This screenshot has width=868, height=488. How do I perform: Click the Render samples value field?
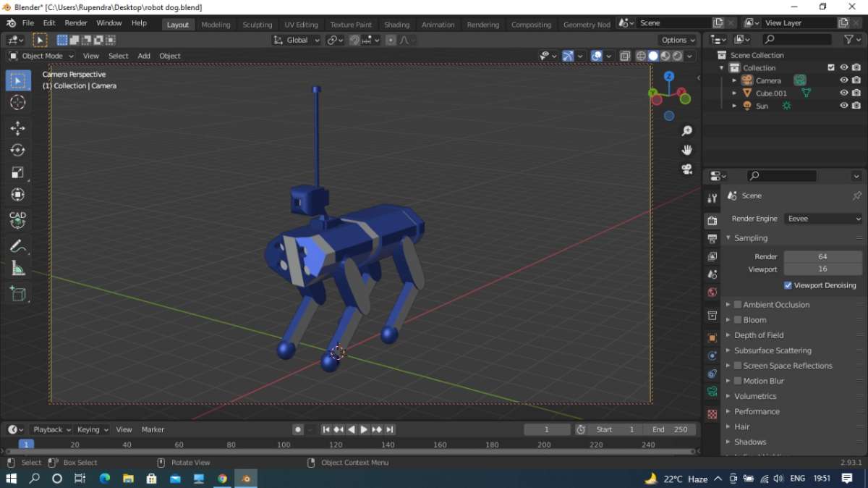[x=822, y=256]
